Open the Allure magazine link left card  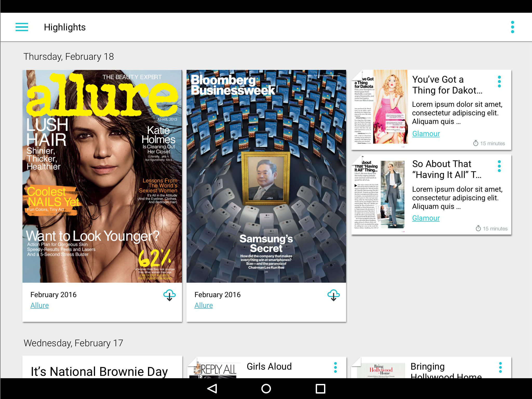39,305
